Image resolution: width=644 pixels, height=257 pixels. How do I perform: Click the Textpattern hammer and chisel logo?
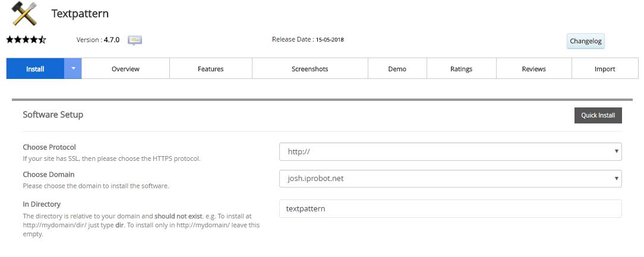click(x=24, y=14)
